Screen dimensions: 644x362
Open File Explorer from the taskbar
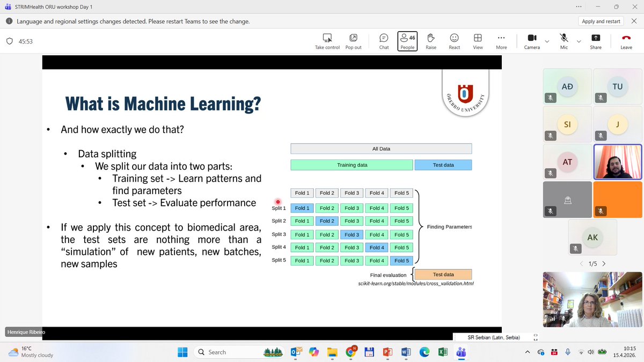(332, 352)
